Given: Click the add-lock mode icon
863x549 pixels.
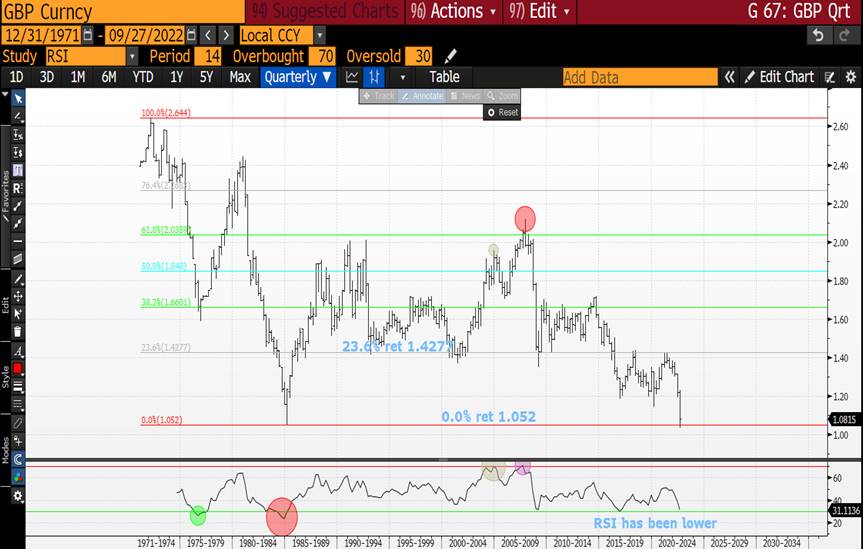Looking at the screenshot, I should click(x=18, y=441).
